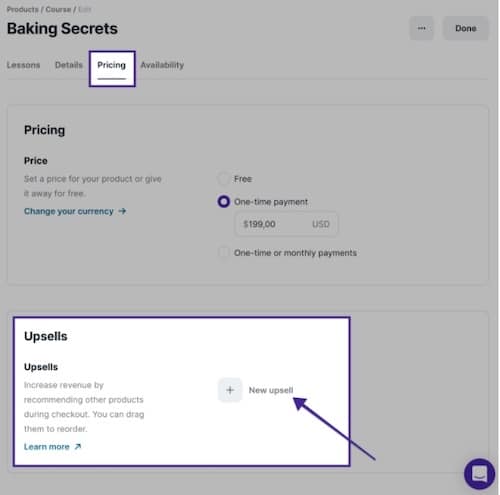The width and height of the screenshot is (500, 495).
Task: Click the plus icon for new upsell
Action: (x=230, y=390)
